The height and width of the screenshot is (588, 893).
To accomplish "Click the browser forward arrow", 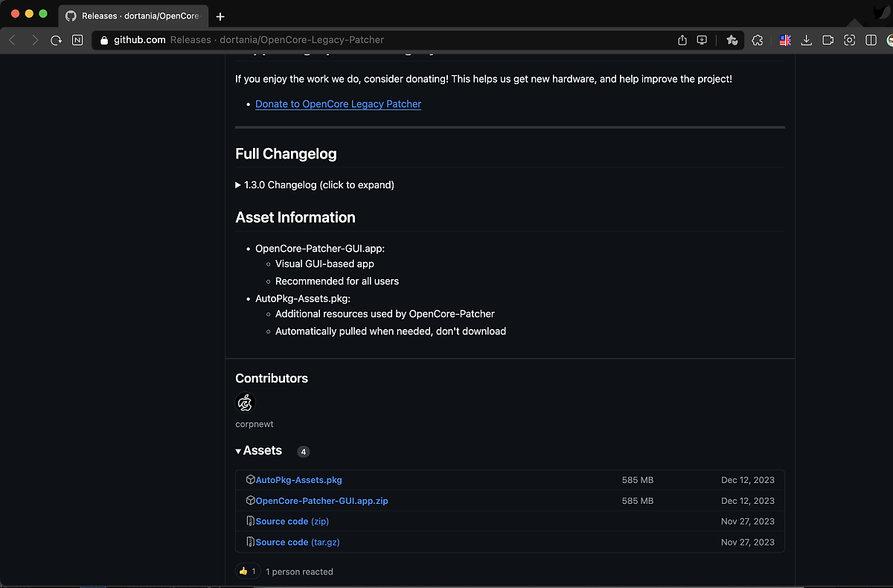I will click(x=34, y=40).
